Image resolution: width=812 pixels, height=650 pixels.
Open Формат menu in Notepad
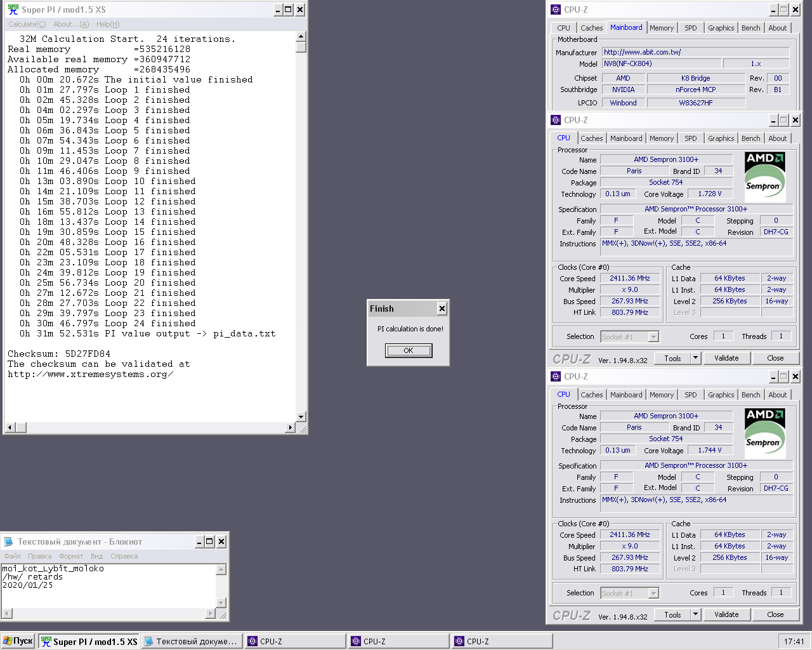[71, 556]
